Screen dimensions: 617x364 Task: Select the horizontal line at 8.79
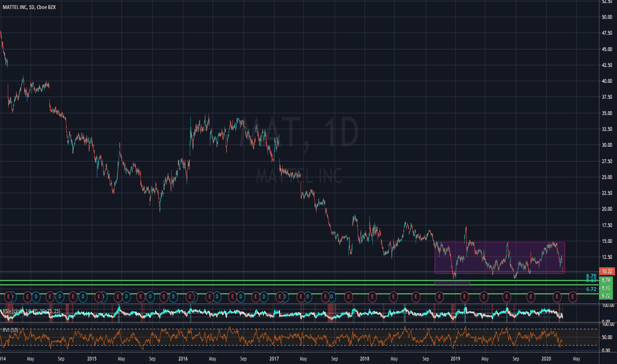tap(299, 281)
